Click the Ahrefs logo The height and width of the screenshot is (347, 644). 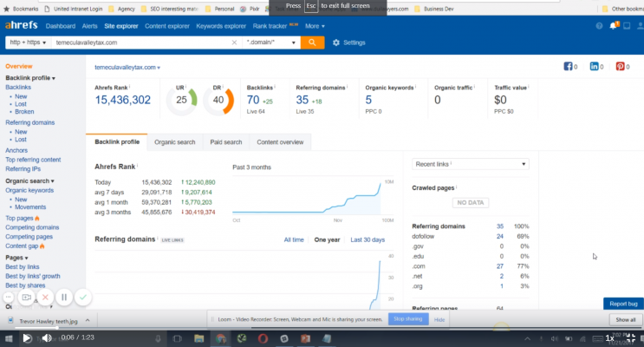[x=22, y=26]
